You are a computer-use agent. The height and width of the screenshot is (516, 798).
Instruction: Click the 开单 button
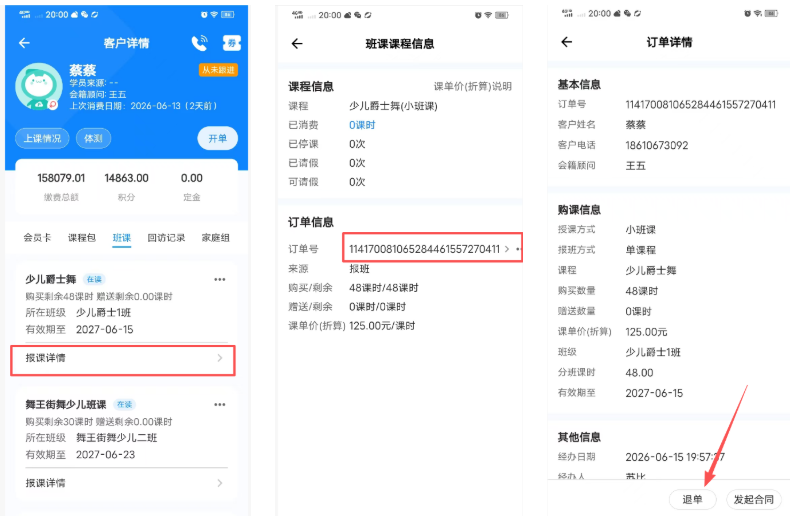[x=217, y=138]
